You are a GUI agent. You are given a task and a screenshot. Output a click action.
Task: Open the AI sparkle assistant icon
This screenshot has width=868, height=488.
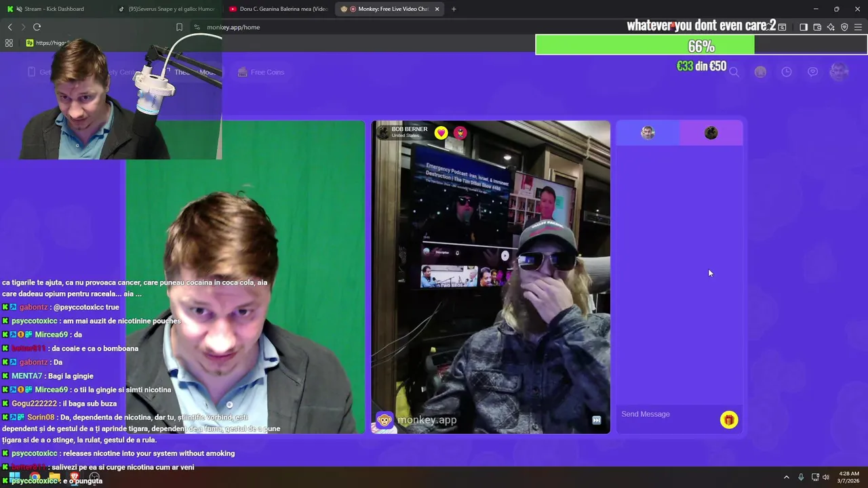[831, 27]
